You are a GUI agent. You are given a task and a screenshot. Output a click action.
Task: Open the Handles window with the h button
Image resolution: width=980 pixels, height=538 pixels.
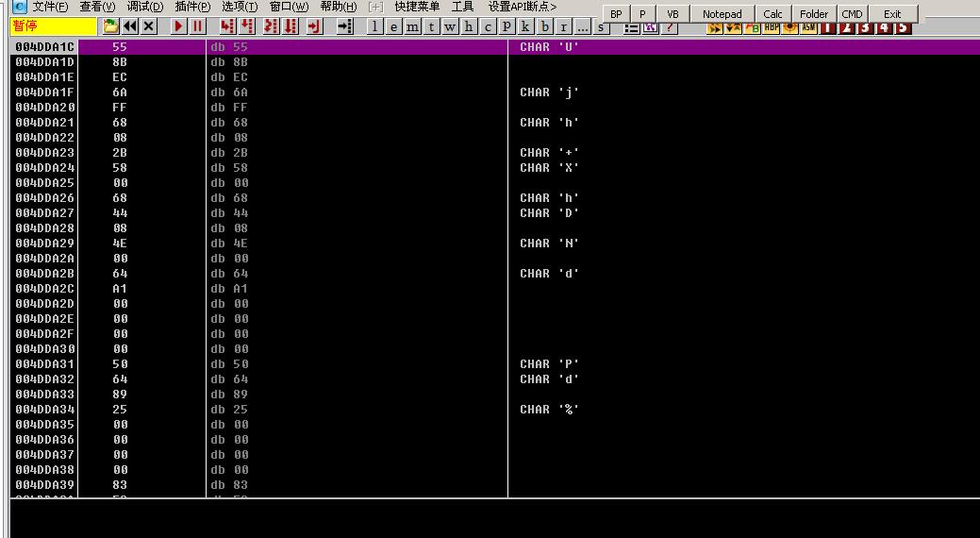tap(469, 26)
